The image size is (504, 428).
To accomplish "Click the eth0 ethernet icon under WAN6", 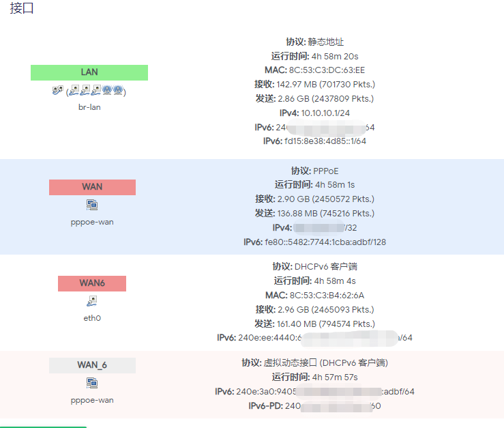I will (x=92, y=301).
